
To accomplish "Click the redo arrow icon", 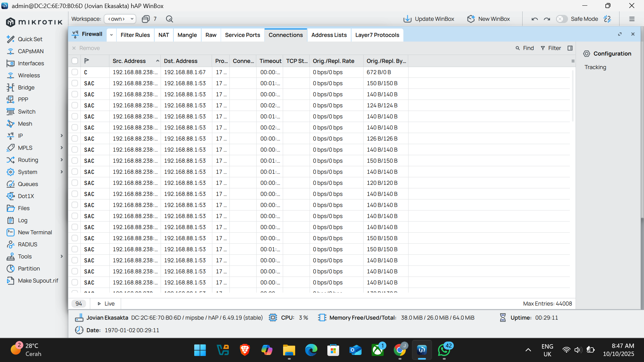I will pyautogui.click(x=547, y=19).
